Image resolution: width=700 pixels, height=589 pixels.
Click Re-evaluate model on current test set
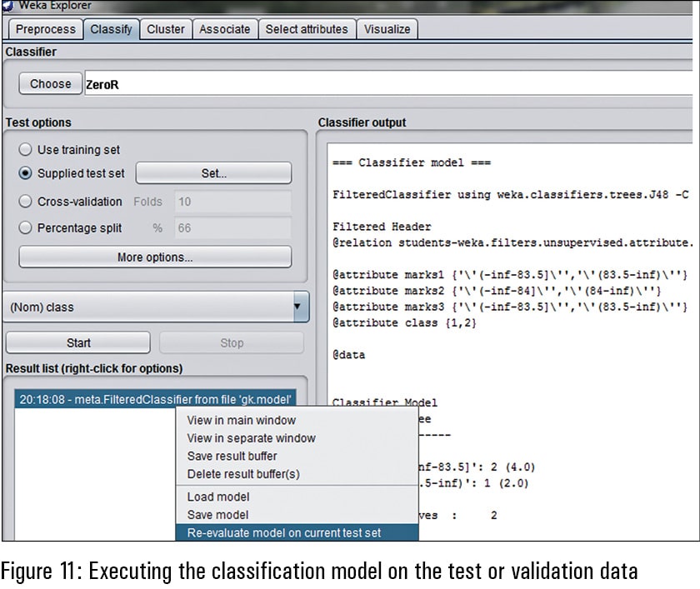283,533
